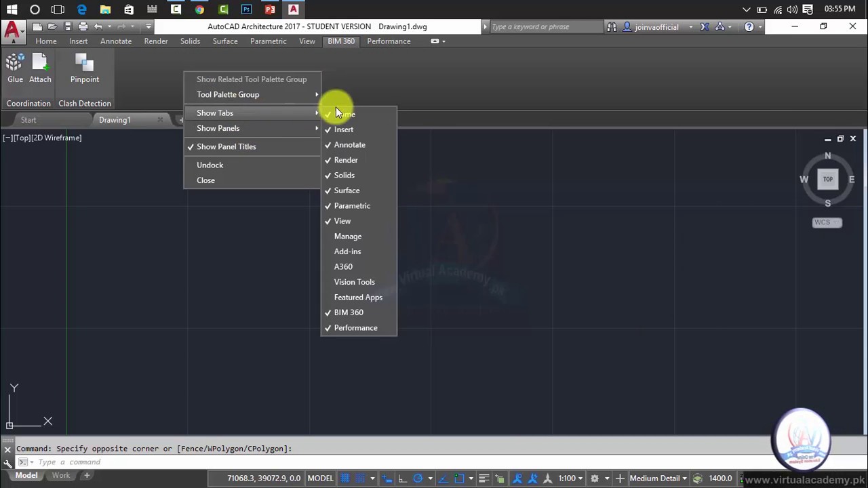This screenshot has height=488, width=868.
Task: Close the command line with its X icon
Action: point(7,449)
